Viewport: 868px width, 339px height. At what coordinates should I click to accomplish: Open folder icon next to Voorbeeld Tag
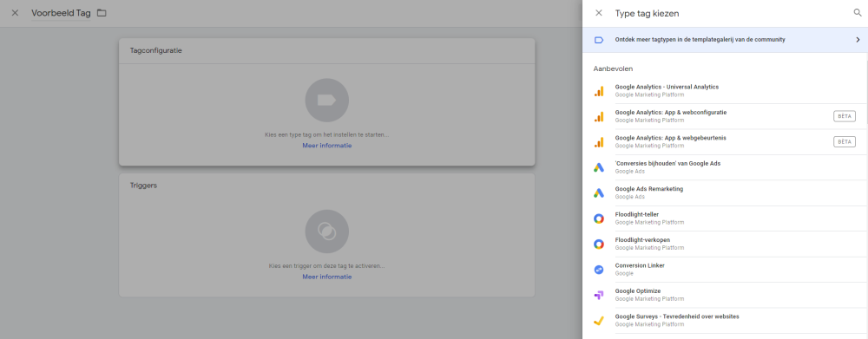point(102,13)
